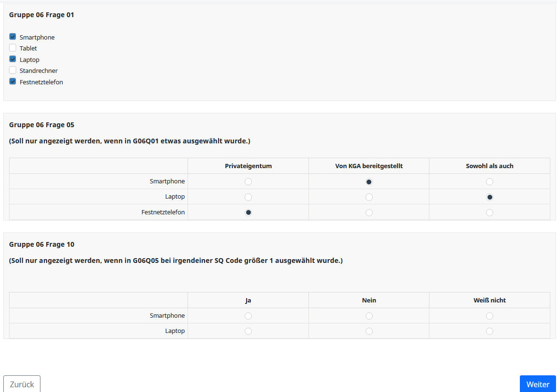Select Ja for Smartphone in Frage 10
This screenshot has height=392, width=557.
click(248, 316)
